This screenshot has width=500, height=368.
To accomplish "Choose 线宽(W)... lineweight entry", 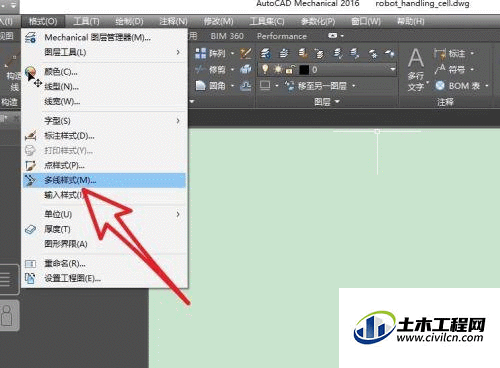I will (x=104, y=101).
